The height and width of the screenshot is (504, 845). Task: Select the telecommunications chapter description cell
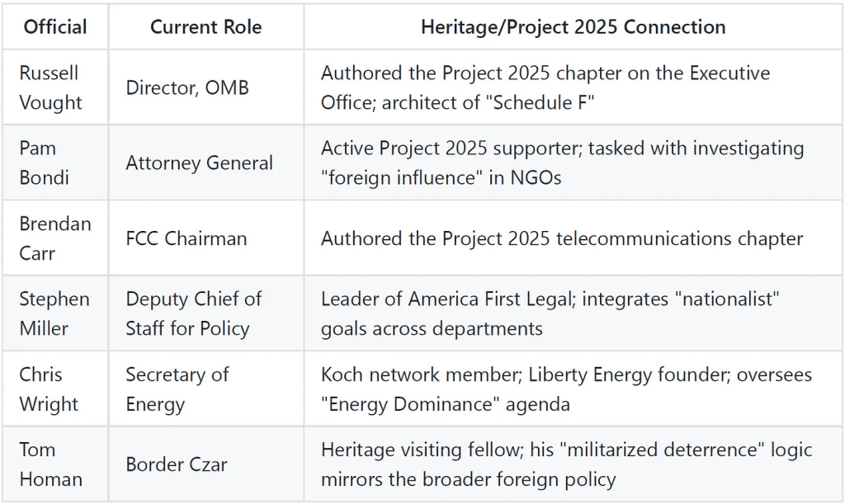[561, 238]
